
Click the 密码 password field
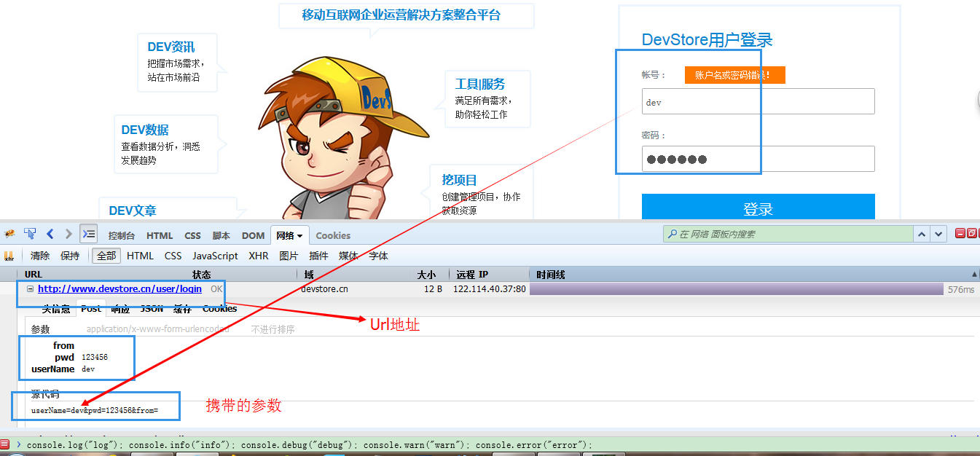pyautogui.click(x=758, y=159)
